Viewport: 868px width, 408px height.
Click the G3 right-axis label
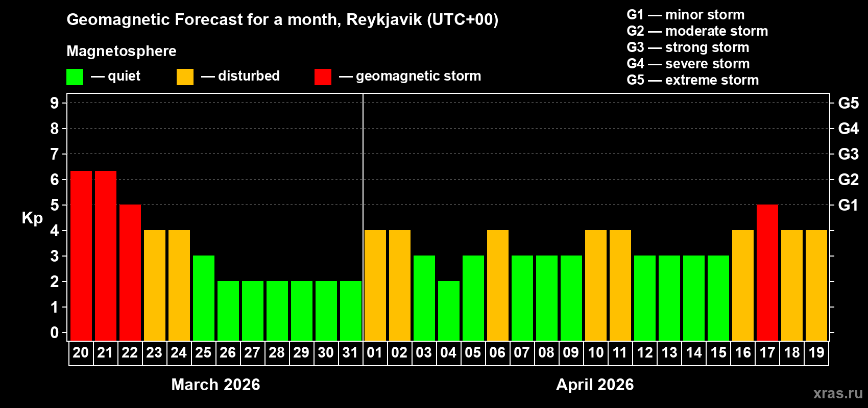pos(849,154)
